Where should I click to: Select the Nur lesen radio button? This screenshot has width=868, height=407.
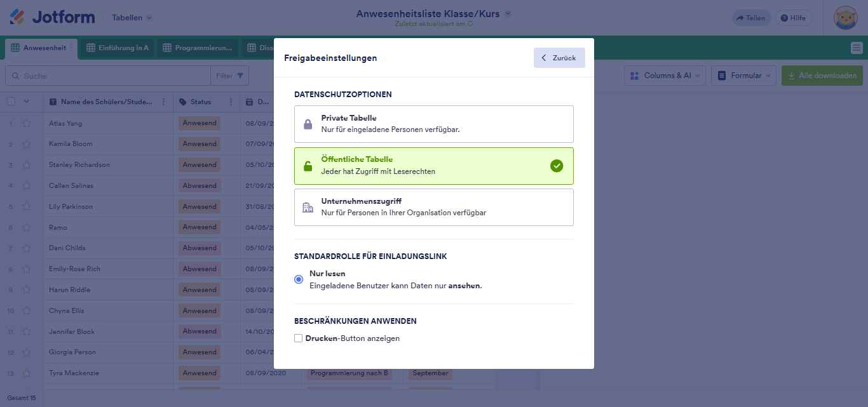298,279
